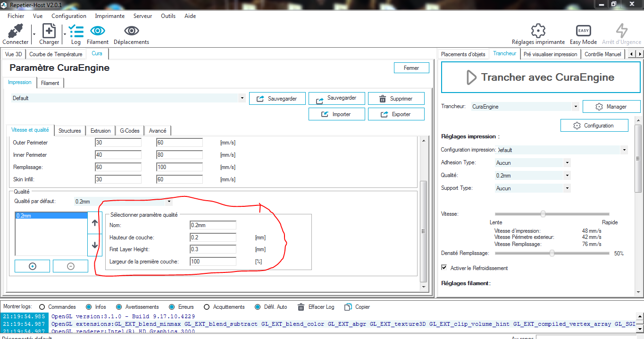Switch to Placements d'objets tab
The height and width of the screenshot is (339, 644).
click(463, 54)
